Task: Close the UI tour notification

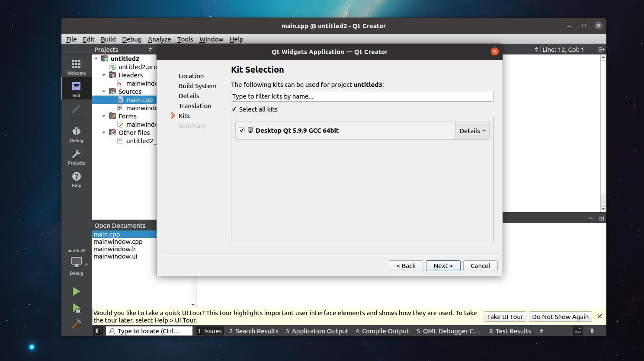Action: [599, 316]
